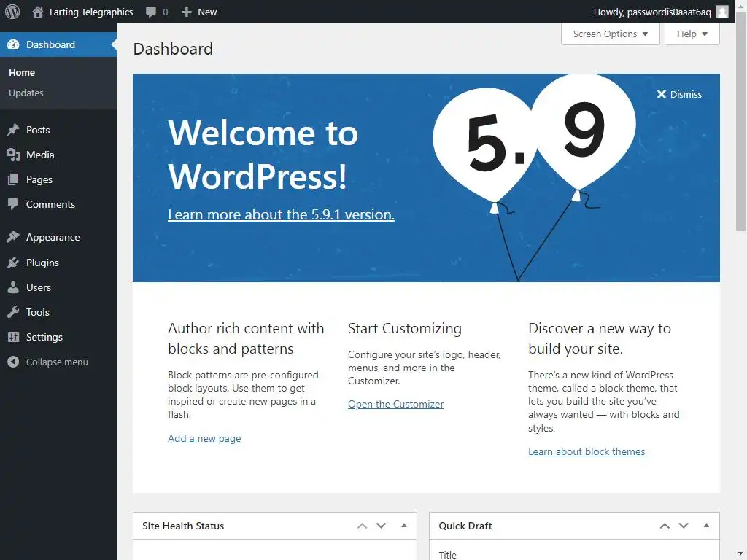This screenshot has height=560, width=747.
Task: Go to the Media menu
Action: click(x=41, y=155)
